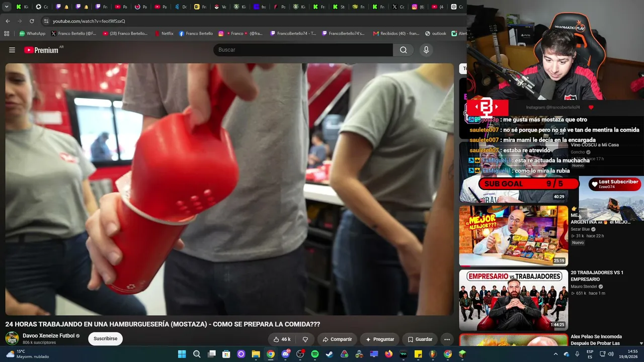
Task: Open File Explorer from the taskbar
Action: pyautogui.click(x=256, y=354)
